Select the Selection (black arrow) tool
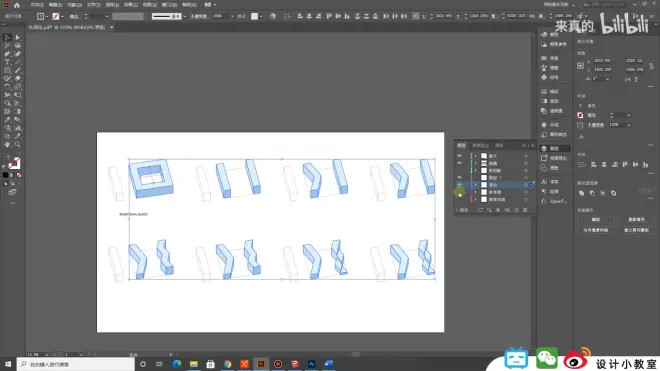The image size is (660, 371). (x=7, y=37)
